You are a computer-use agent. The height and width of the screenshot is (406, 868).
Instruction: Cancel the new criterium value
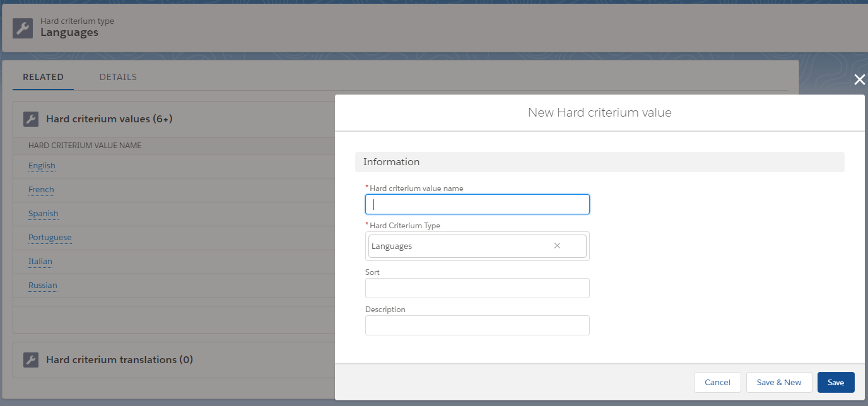coord(717,383)
